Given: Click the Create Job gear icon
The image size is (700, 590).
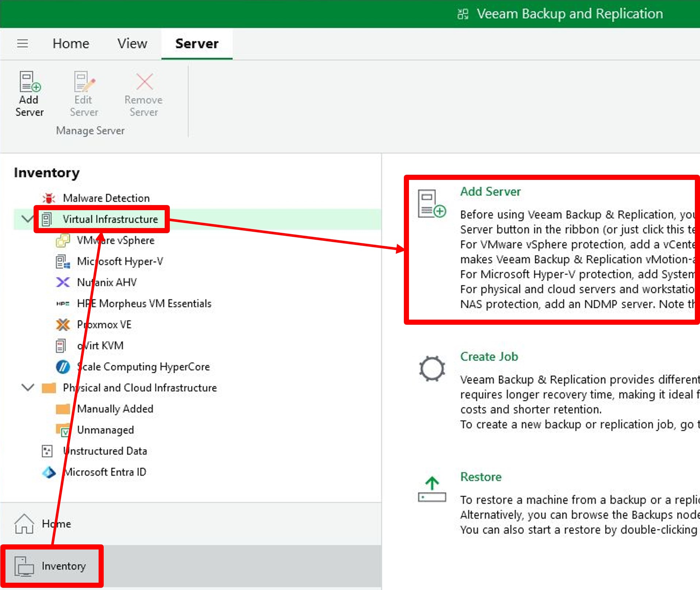Looking at the screenshot, I should click(432, 369).
